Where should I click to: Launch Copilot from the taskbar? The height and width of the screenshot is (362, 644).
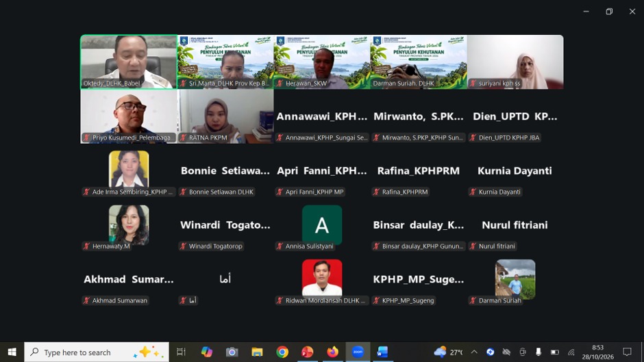tap(207, 352)
